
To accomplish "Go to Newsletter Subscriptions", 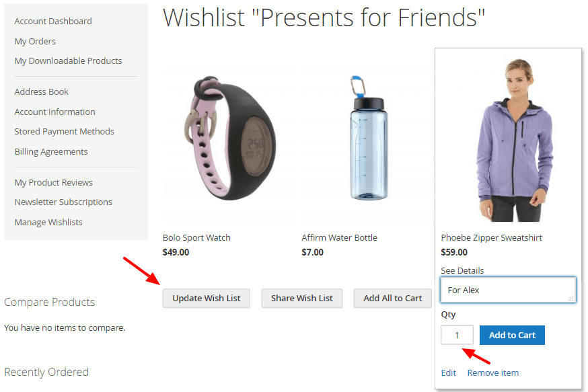I will 63,202.
